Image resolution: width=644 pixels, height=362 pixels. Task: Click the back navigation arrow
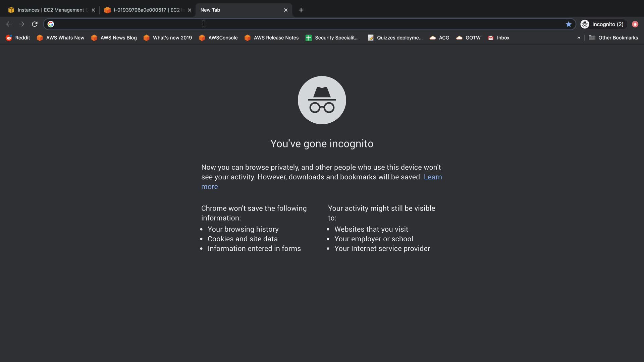(x=9, y=24)
